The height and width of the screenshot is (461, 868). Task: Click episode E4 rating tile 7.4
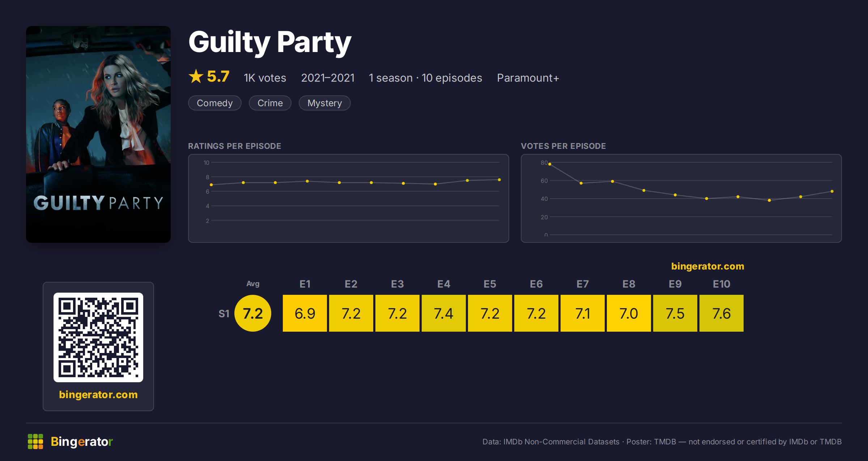pyautogui.click(x=444, y=313)
